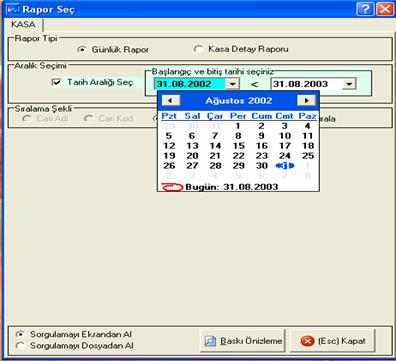
Task: Click the Rapor Seç window app icon
Action: click(13, 9)
